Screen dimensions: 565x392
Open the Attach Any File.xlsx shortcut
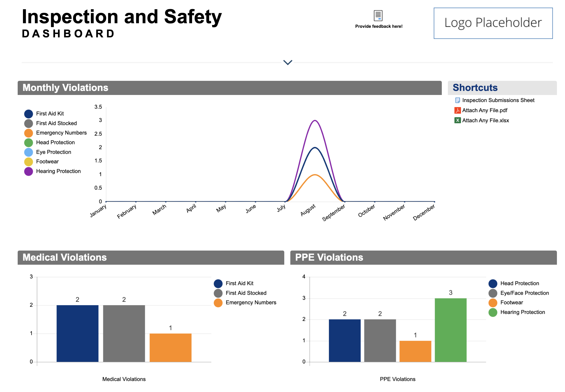tap(485, 120)
